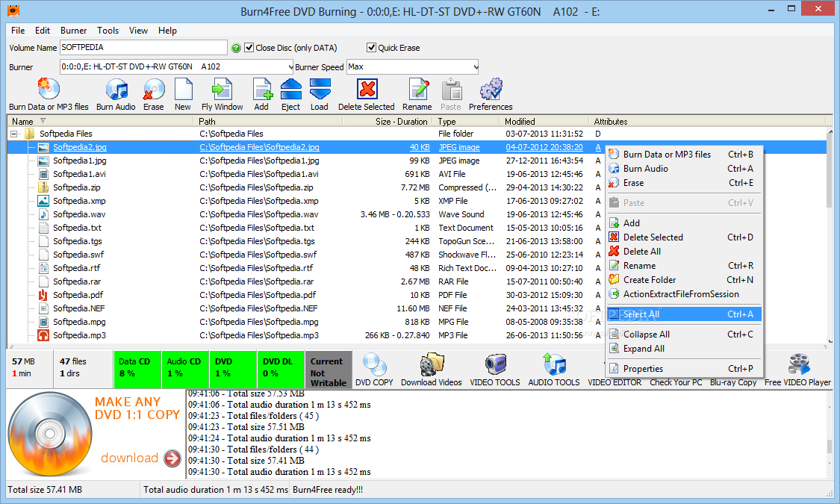Viewport: 840px width, 504px height.
Task: Click the Blu-ray Copy button
Action: click(x=733, y=382)
